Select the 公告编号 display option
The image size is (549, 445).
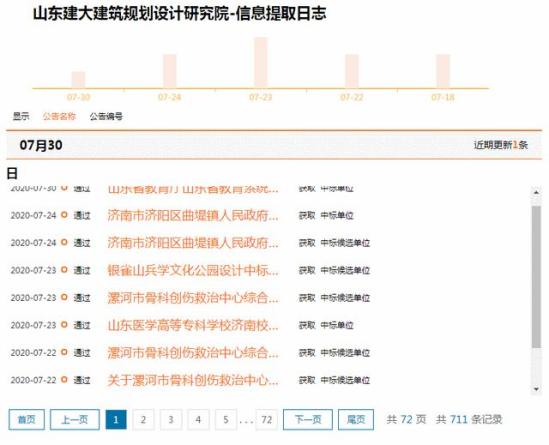[106, 116]
